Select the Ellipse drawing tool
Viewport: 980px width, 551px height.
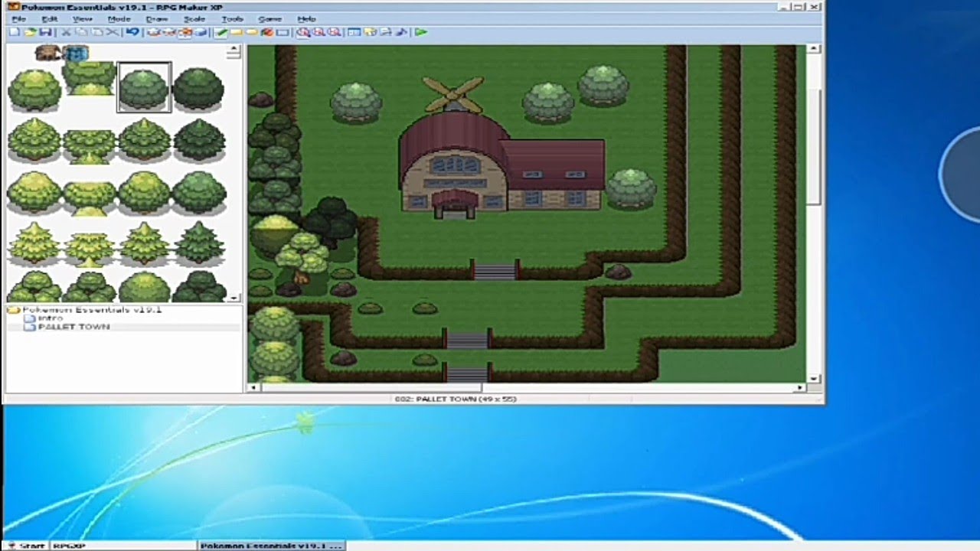(x=251, y=32)
